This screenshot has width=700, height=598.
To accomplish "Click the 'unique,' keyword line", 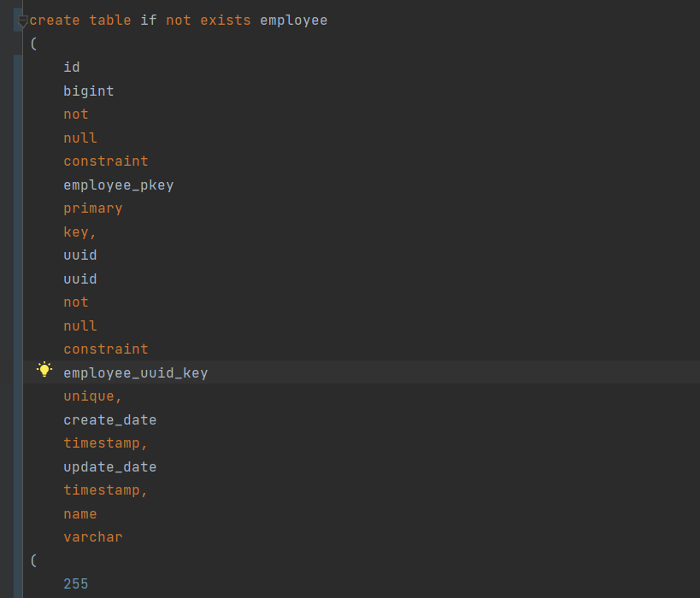I will coord(92,396).
